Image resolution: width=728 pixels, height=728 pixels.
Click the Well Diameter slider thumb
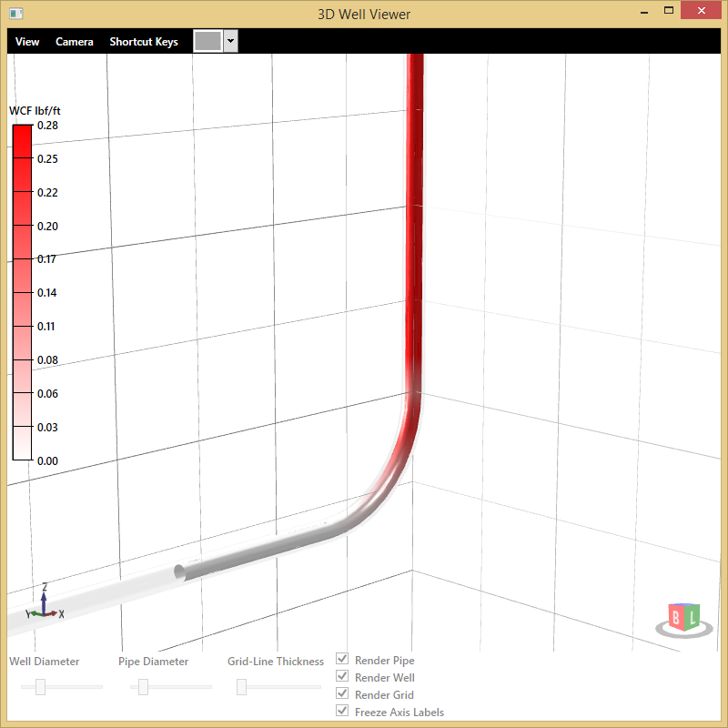(40, 687)
